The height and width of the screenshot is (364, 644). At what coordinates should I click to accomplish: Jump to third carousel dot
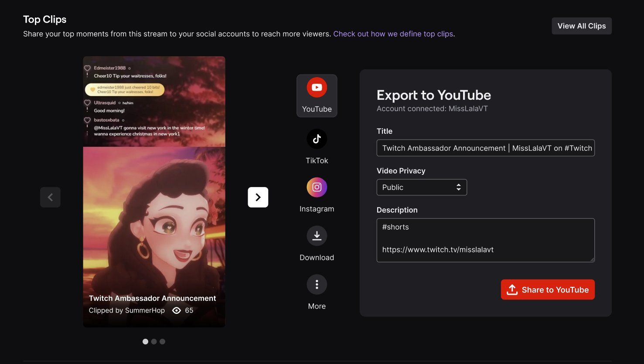[x=162, y=342]
